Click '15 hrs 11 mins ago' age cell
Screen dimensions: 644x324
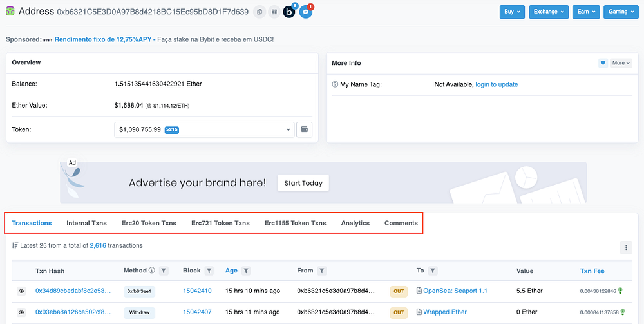(x=252, y=312)
